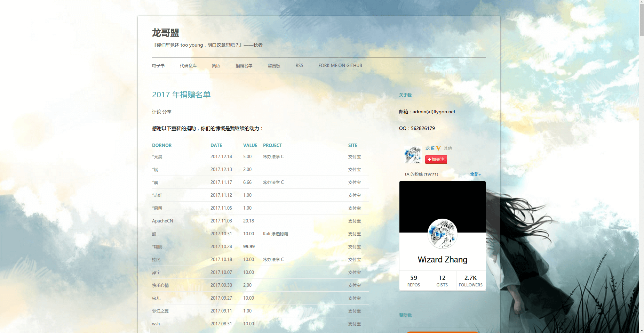Click the orange V verification icon

[438, 148]
